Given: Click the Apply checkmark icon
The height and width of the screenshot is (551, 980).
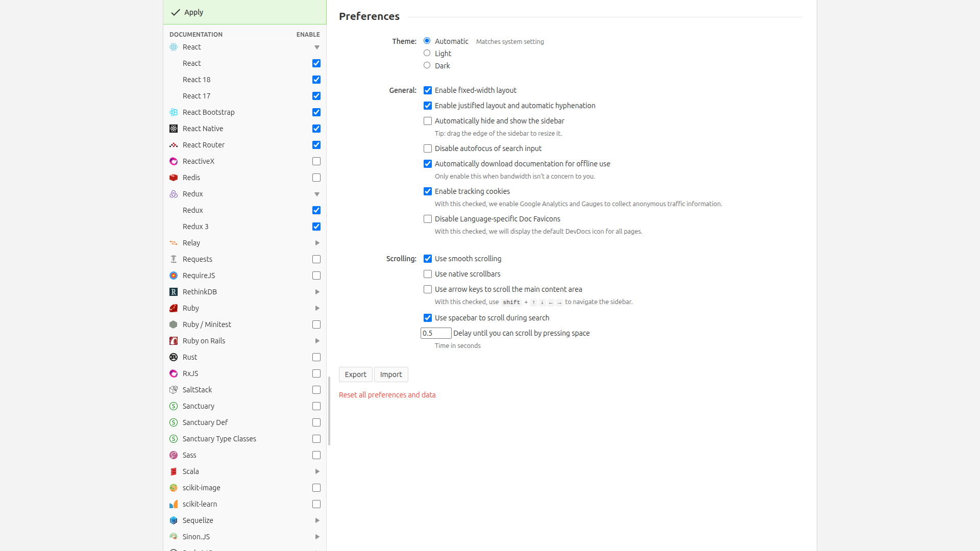Looking at the screenshot, I should pos(176,12).
